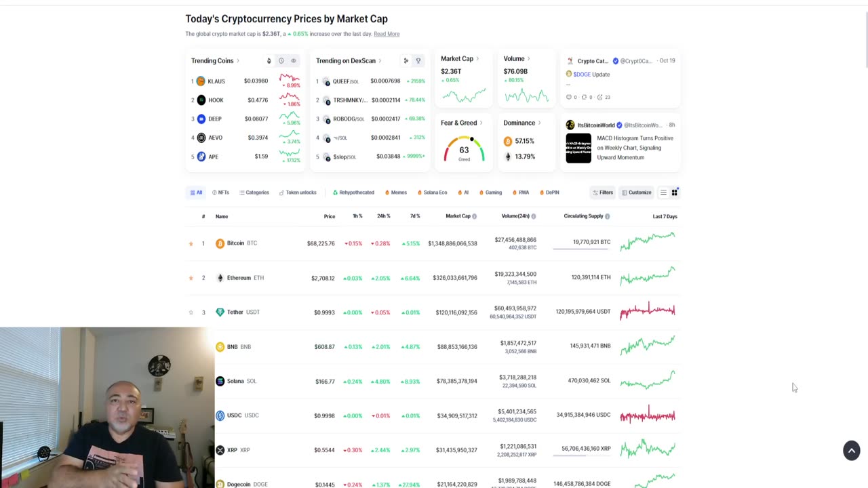Click the Market Cap column info icon
Image resolution: width=868 pixels, height=488 pixels.
(474, 216)
